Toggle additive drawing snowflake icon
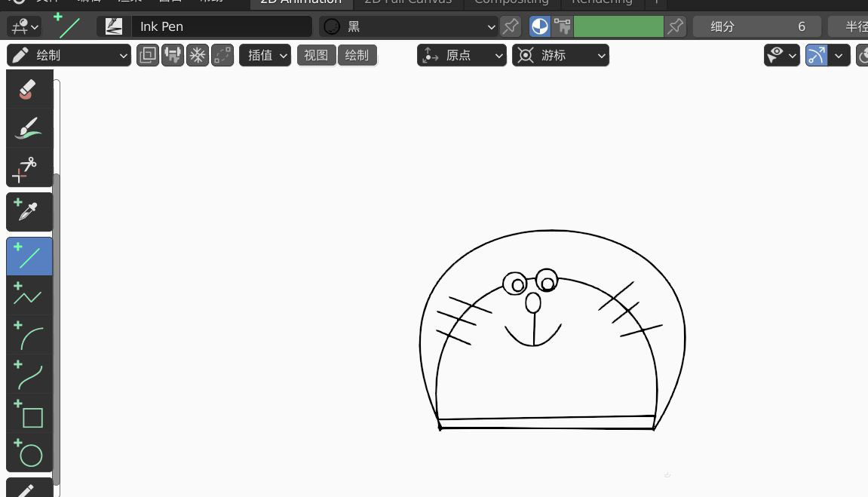Image resolution: width=868 pixels, height=497 pixels. pyautogui.click(x=198, y=55)
